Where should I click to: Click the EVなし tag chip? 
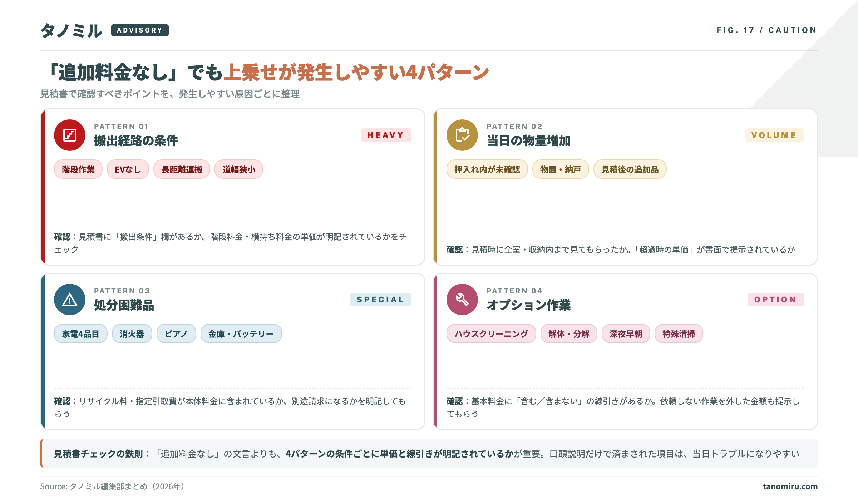pos(128,169)
